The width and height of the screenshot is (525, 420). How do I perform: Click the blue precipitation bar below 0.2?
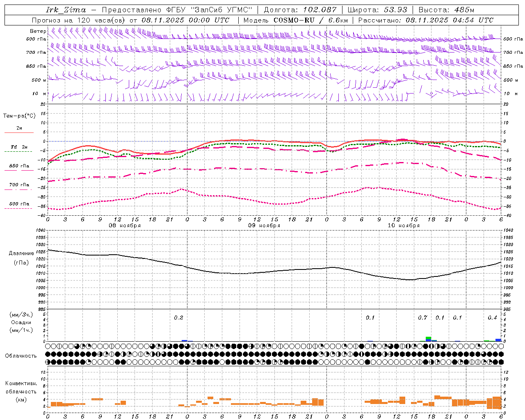pos(185,340)
